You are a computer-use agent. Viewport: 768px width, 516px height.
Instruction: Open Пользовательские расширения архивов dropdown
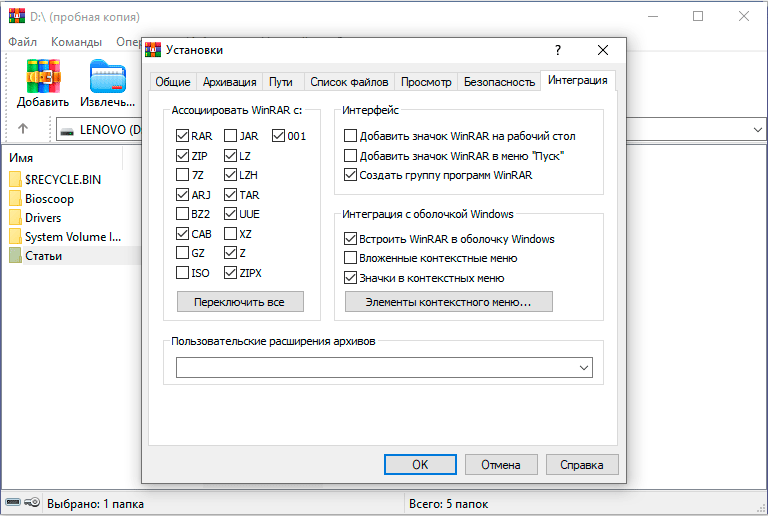pos(583,368)
